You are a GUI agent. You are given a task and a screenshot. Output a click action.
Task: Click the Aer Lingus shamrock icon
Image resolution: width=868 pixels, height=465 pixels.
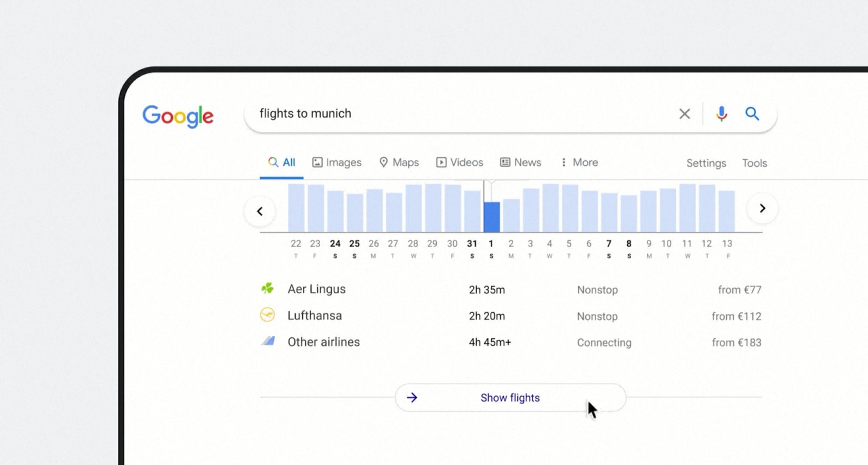(267, 288)
